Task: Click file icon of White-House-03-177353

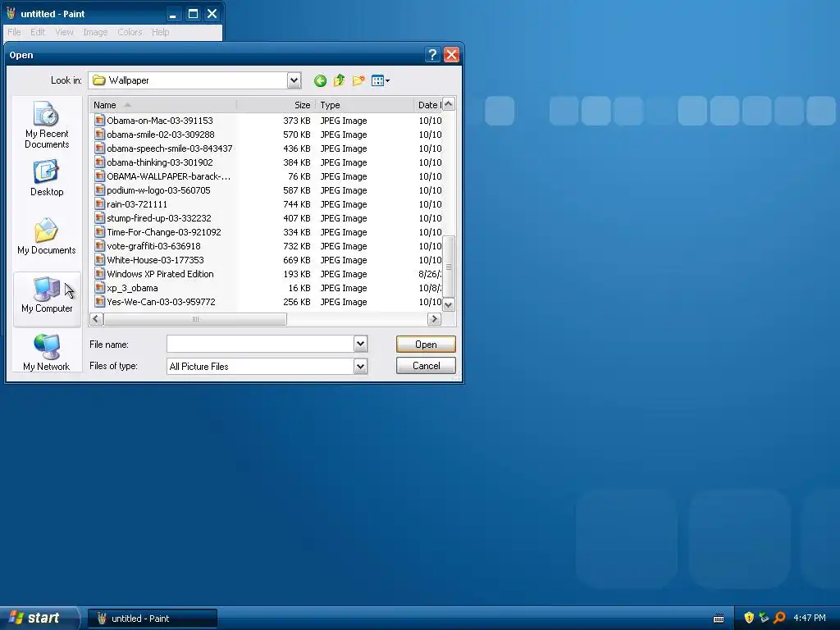Action: (99, 260)
